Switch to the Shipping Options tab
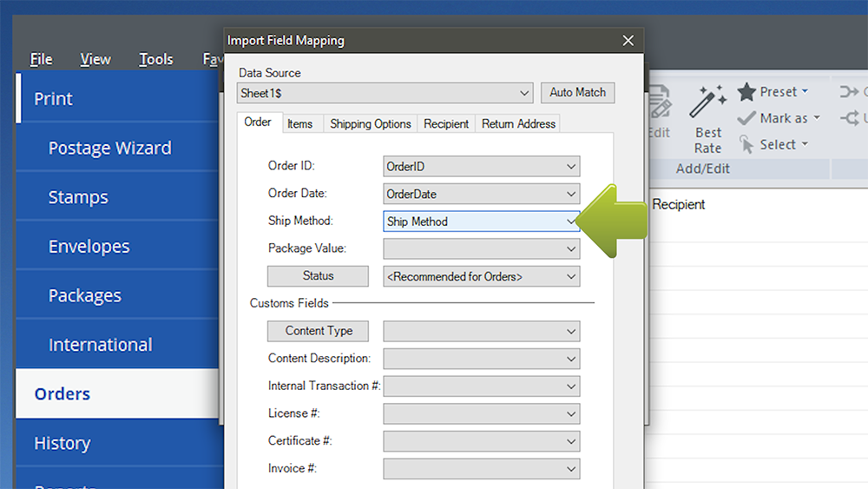 click(x=370, y=124)
